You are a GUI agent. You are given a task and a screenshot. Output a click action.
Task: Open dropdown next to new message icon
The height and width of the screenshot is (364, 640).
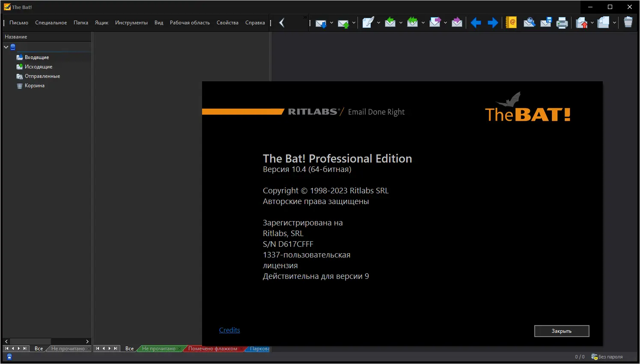point(378,23)
